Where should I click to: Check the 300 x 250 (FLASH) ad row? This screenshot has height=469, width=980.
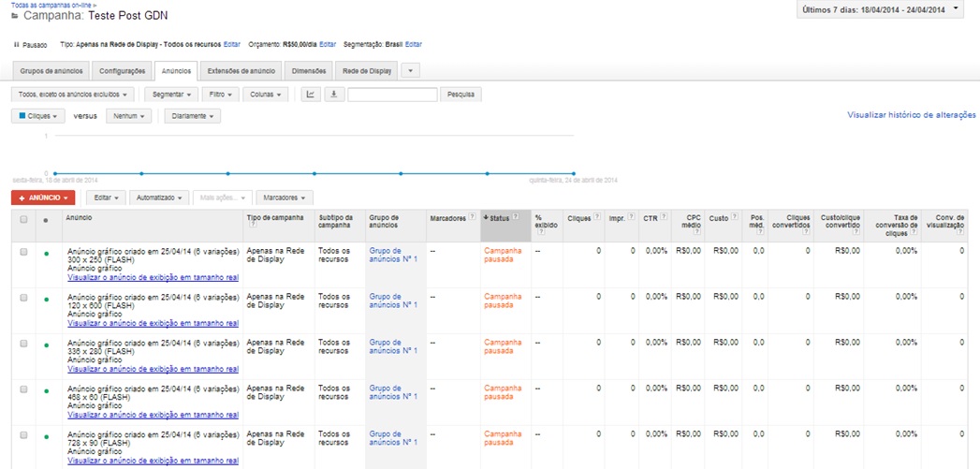click(x=23, y=252)
